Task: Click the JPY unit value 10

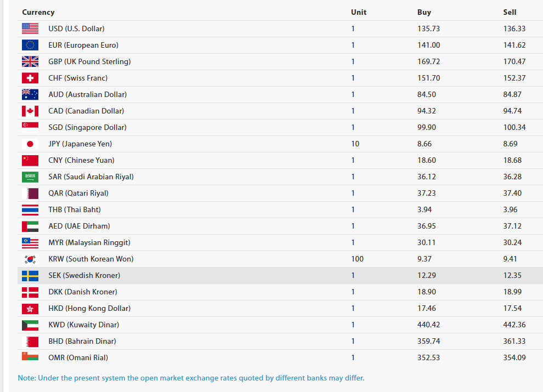Action: pos(355,144)
